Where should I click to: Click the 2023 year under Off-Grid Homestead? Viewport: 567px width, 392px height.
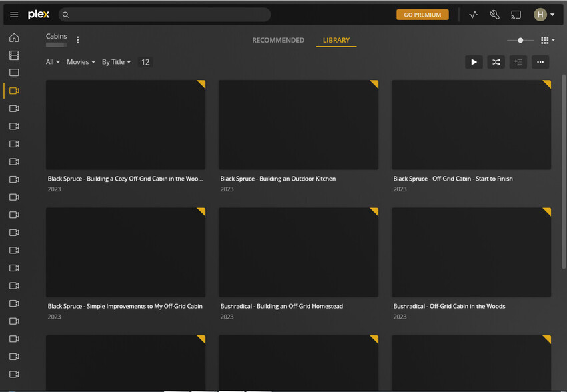click(227, 317)
